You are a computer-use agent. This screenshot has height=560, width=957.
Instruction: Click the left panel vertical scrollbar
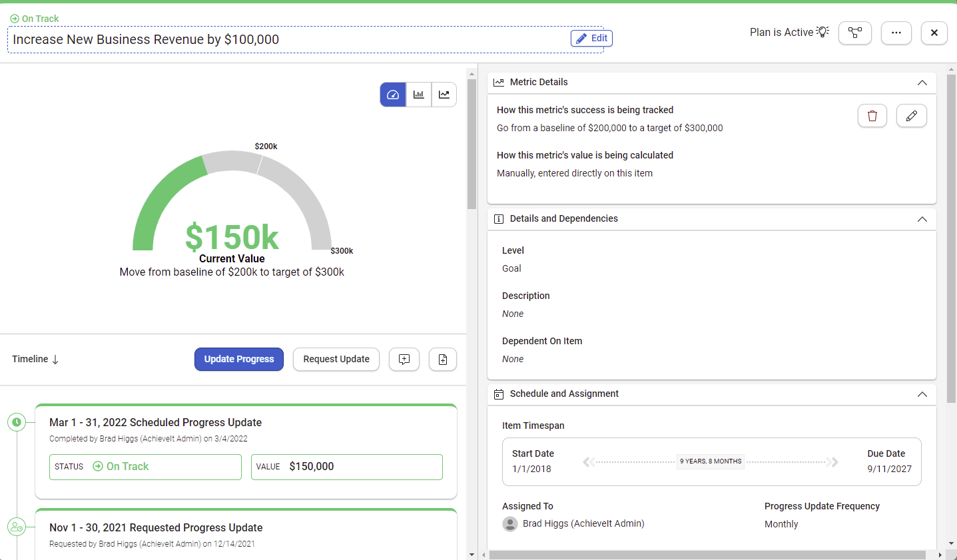[472, 144]
